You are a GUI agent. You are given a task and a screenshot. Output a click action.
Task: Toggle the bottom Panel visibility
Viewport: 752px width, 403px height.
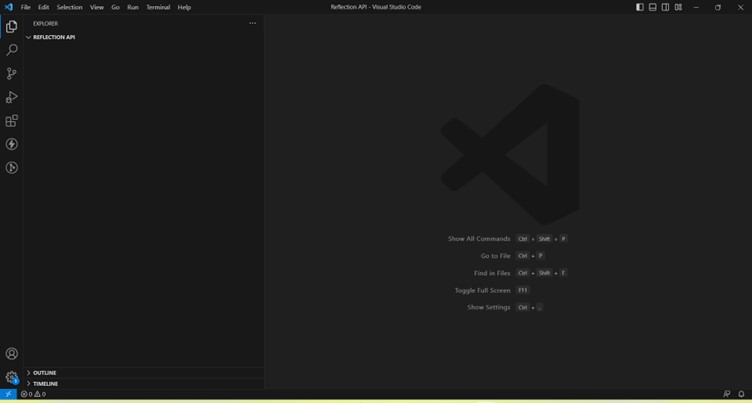click(x=653, y=7)
